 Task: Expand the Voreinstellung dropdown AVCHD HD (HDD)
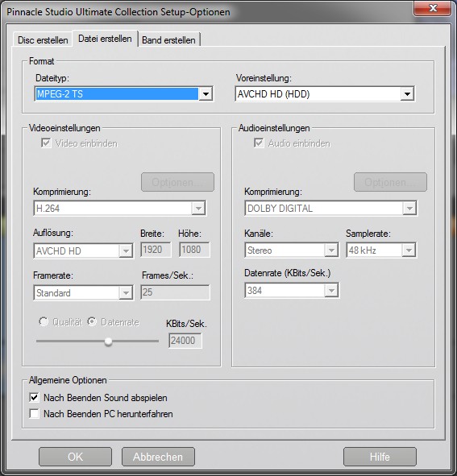click(325, 93)
